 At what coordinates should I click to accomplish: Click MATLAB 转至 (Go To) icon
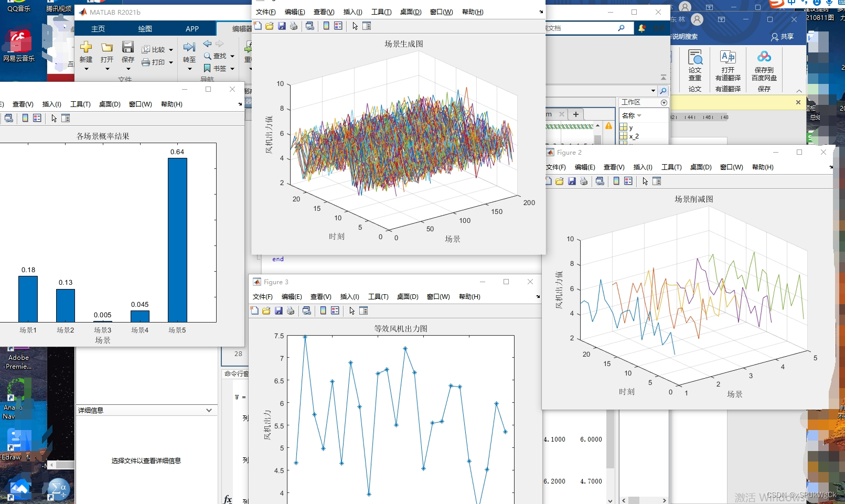pos(189,47)
